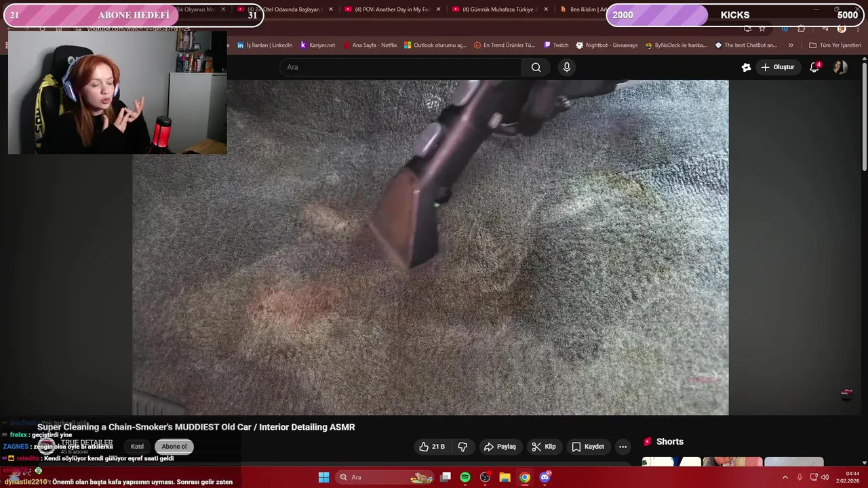Click the Oluştur create button
Screen dimensions: 868x488
(777, 67)
